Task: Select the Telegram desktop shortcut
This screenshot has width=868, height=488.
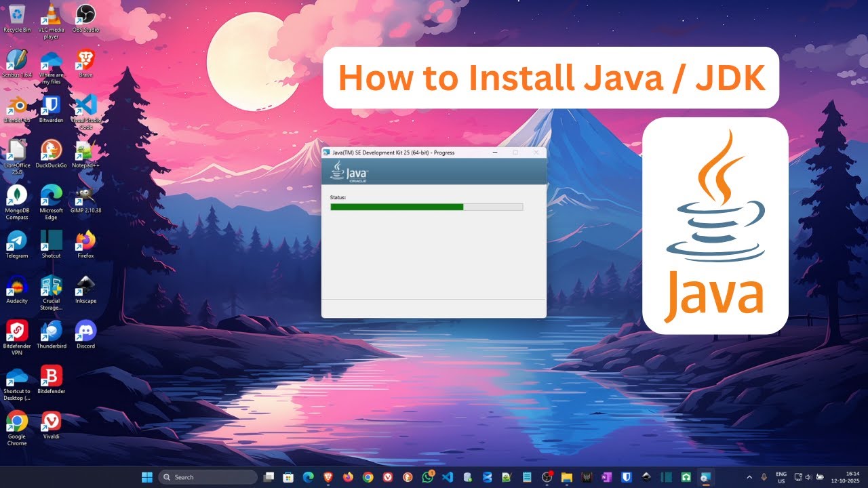Action: [x=17, y=244]
